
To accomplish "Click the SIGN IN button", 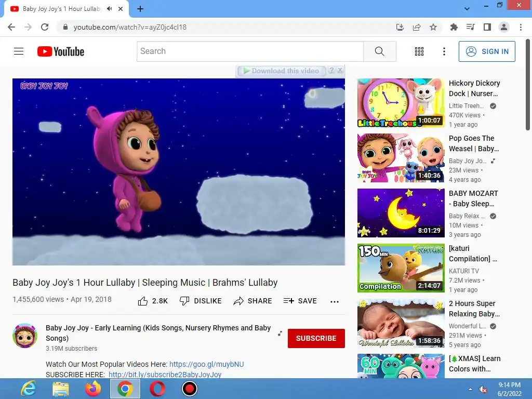I will [487, 51].
